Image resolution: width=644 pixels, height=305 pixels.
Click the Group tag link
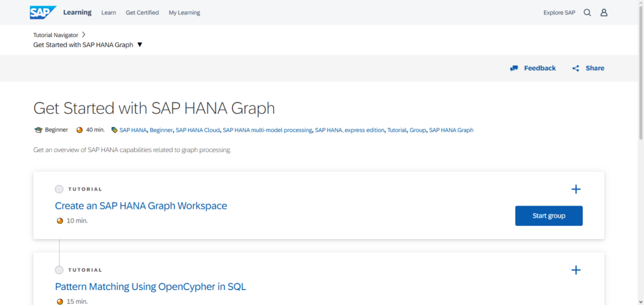418,130
